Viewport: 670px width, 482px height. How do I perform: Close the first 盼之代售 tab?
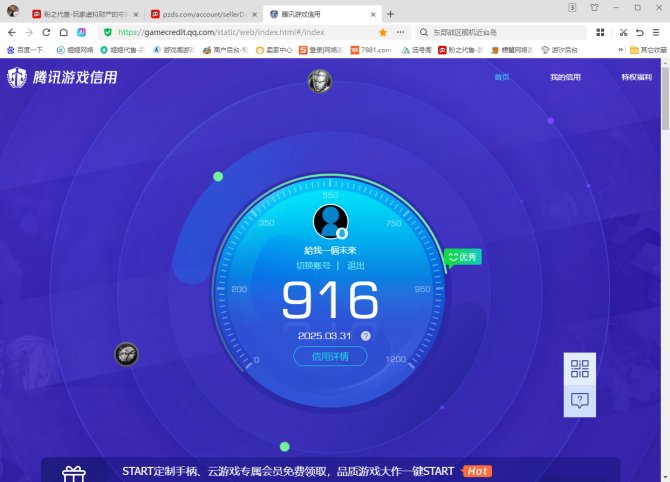(136, 15)
